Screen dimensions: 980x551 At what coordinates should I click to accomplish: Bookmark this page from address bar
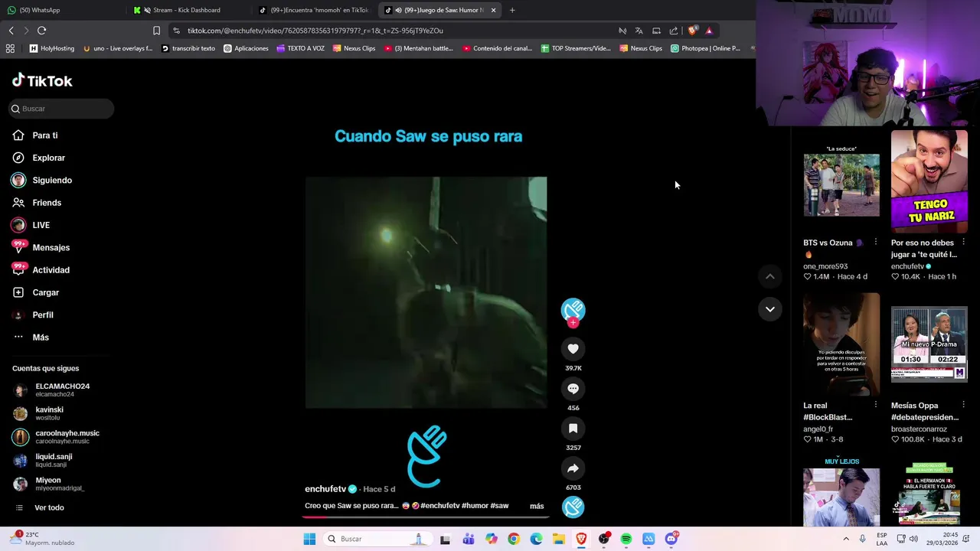[156, 31]
